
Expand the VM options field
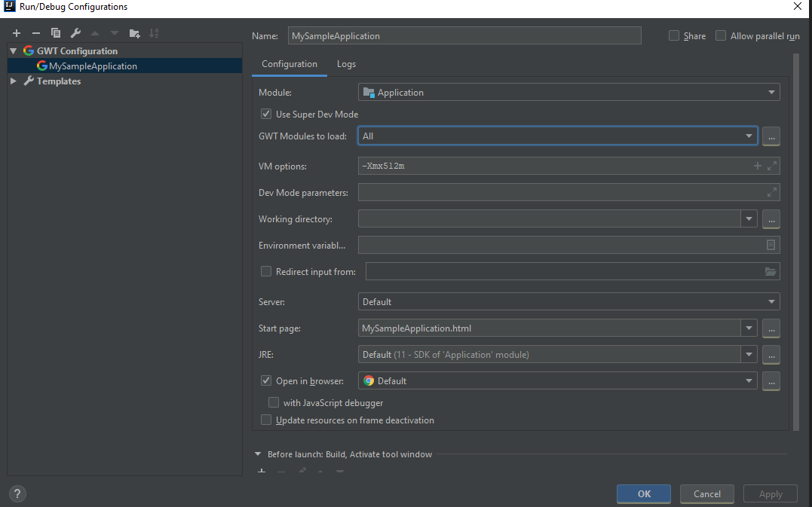771,166
